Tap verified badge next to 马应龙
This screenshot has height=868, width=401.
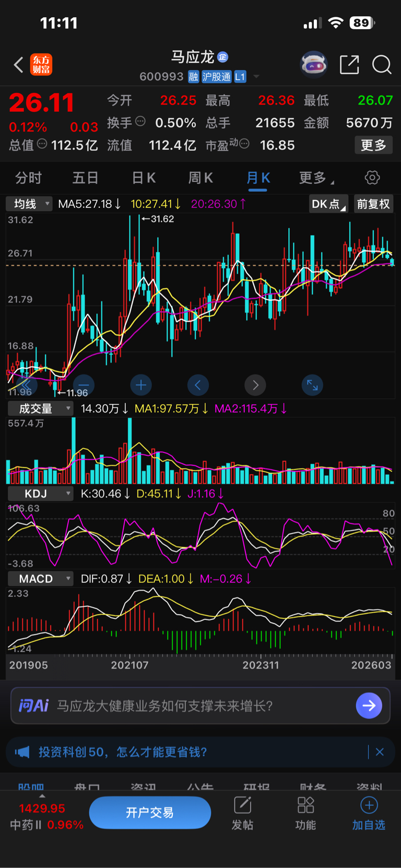(222, 57)
